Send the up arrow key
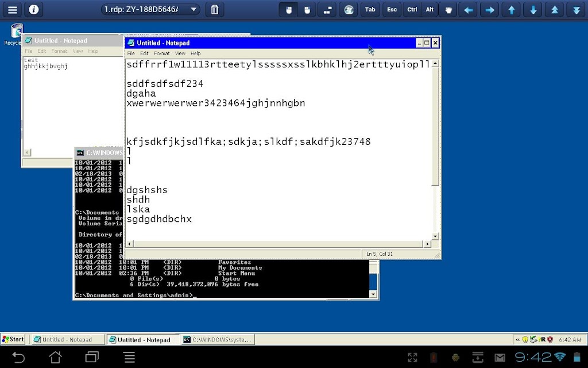The width and height of the screenshot is (588, 368). coord(512,10)
